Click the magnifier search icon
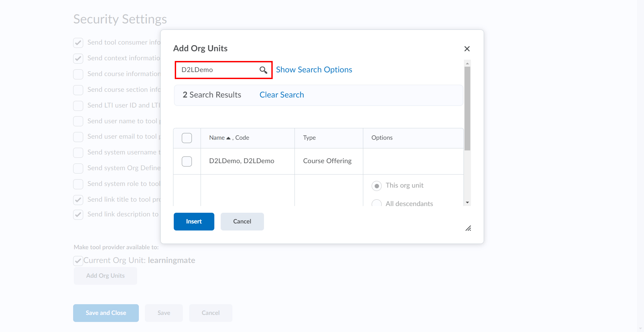 tap(263, 70)
